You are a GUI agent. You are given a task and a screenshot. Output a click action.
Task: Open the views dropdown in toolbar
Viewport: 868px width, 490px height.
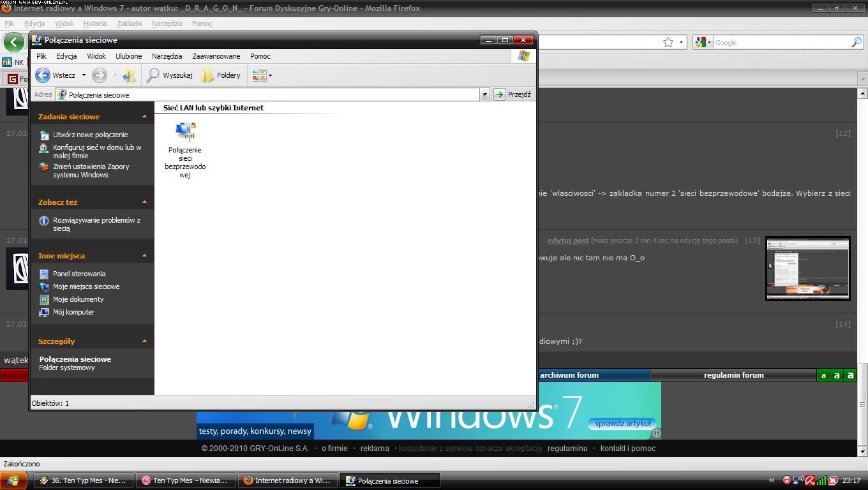click(x=262, y=75)
